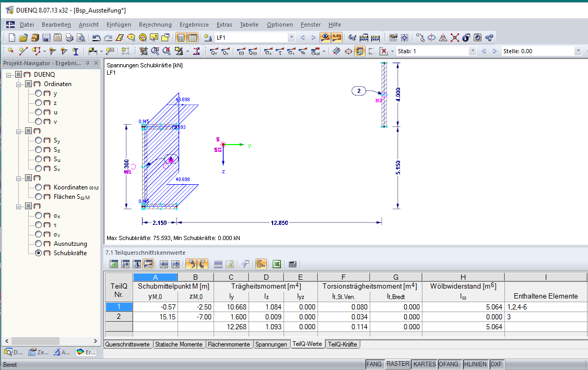Image resolution: width=588 pixels, height=370 pixels.
Task: Click the new line drawing icon
Action: (23, 51)
